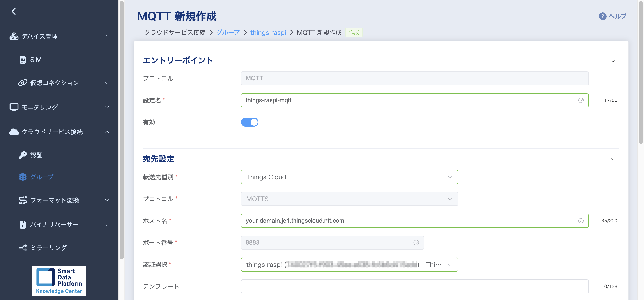This screenshot has width=644, height=300.
Task: Open the 転送先種別 Things Cloud dropdown
Action: (x=350, y=177)
